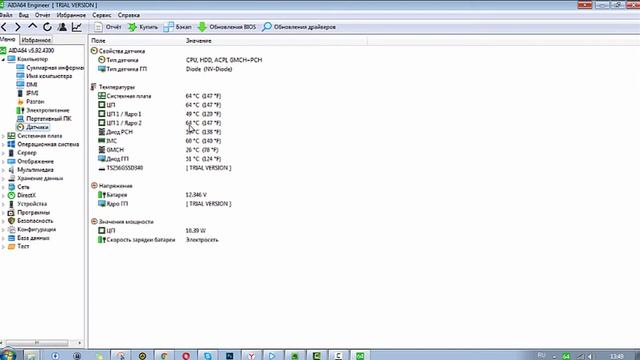Image resolution: width=640 pixels, height=360 pixels.
Task: Open the Файл menu
Action: point(6,15)
